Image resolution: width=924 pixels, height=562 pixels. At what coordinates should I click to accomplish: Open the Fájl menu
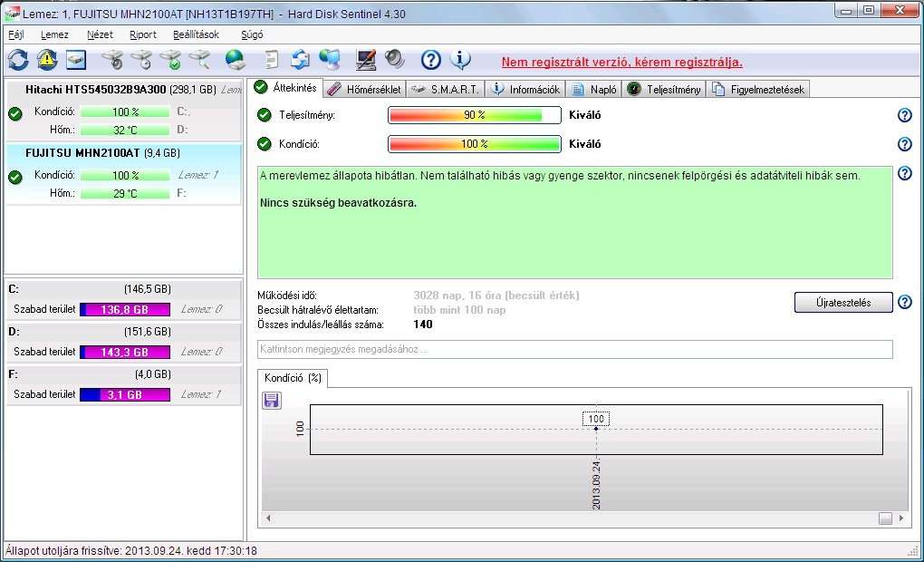coord(16,34)
